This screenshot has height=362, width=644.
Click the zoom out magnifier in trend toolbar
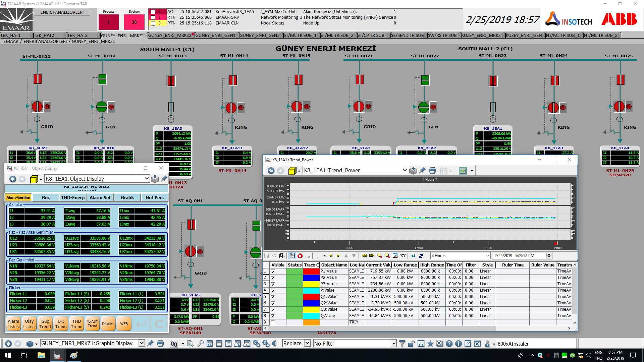click(x=380, y=256)
